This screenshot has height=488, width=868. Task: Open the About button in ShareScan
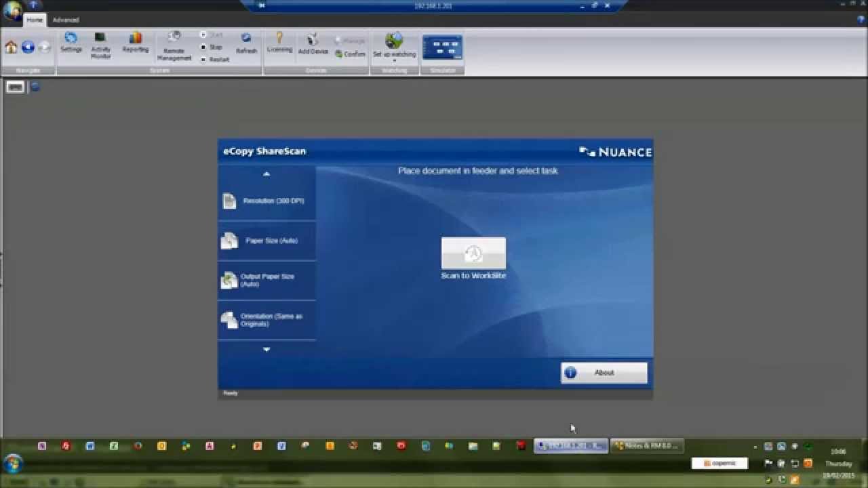click(x=604, y=372)
